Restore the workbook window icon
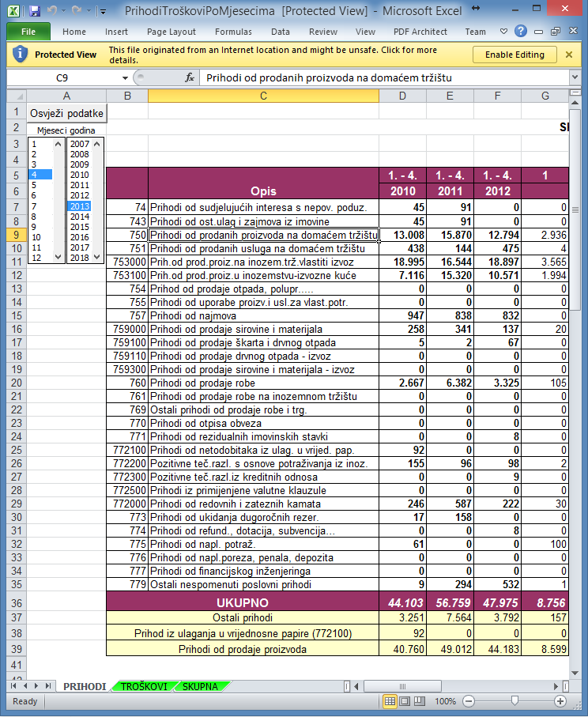 point(556,32)
